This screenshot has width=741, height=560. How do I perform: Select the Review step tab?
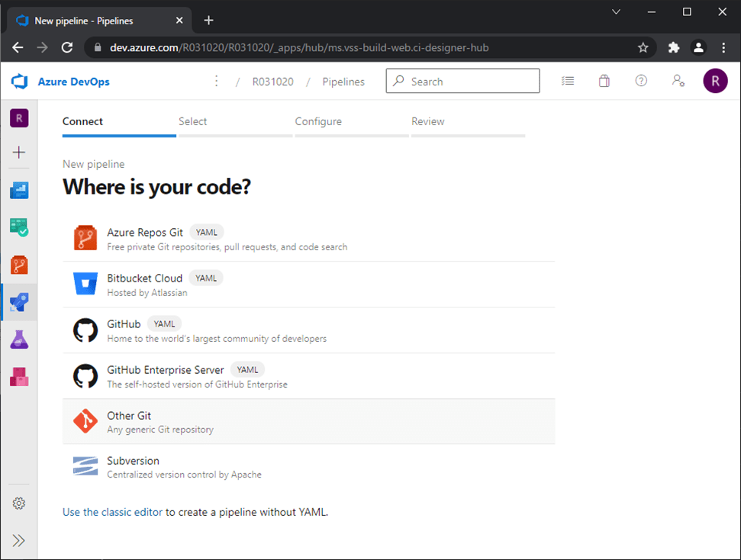(469, 125)
